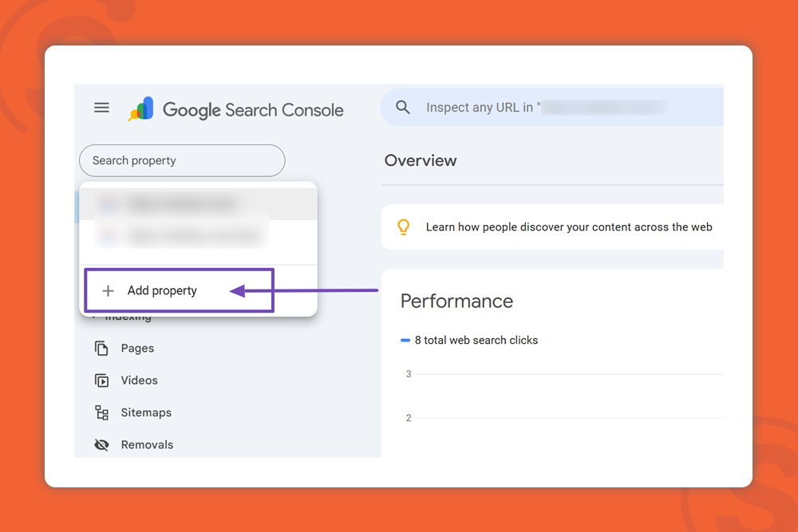Viewport: 798px width, 532px height.
Task: Go to the Removals page
Action: pyautogui.click(x=147, y=445)
